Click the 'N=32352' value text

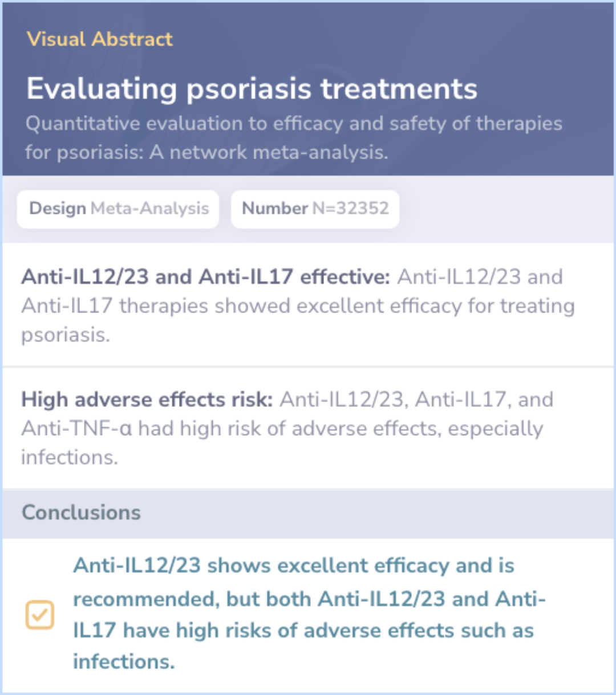point(351,208)
